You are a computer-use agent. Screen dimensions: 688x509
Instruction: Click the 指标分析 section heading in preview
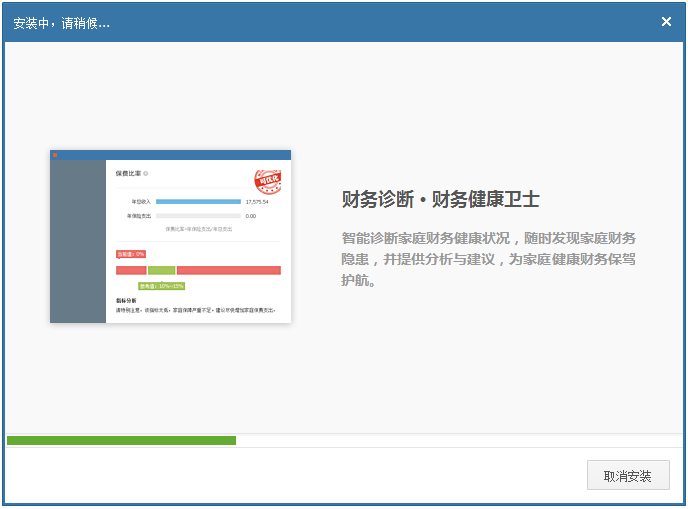(x=126, y=300)
